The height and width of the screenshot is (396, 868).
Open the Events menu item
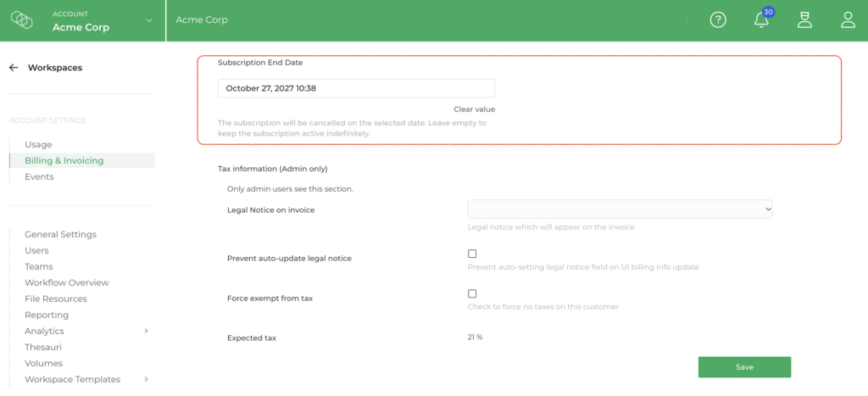click(39, 176)
